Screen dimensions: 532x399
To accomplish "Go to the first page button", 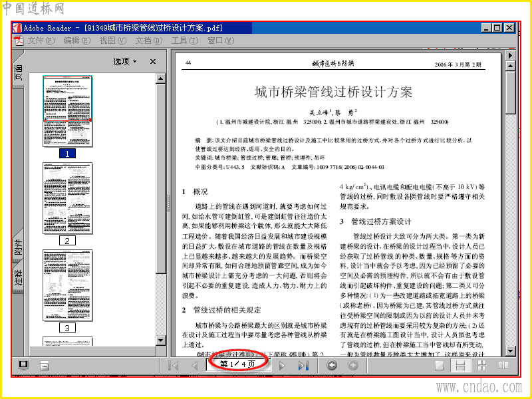I will click(x=174, y=366).
